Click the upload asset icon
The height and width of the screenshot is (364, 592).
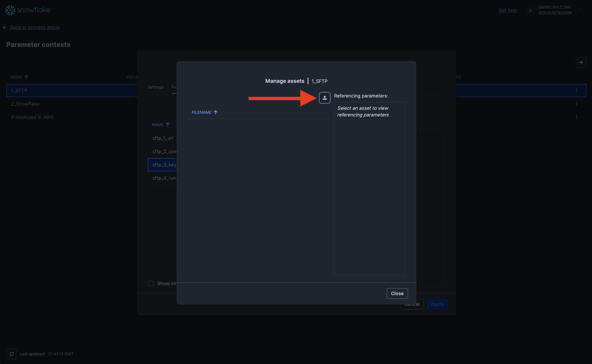click(324, 98)
